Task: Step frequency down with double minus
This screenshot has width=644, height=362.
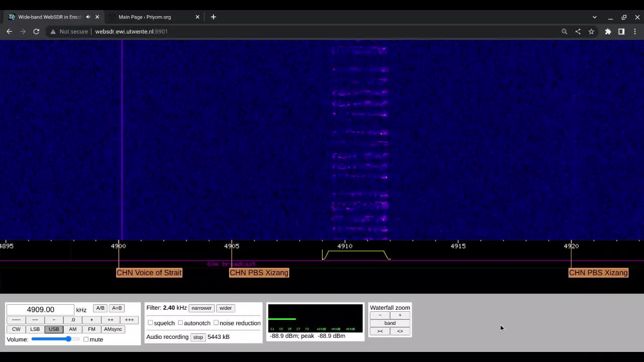Action: point(35,320)
